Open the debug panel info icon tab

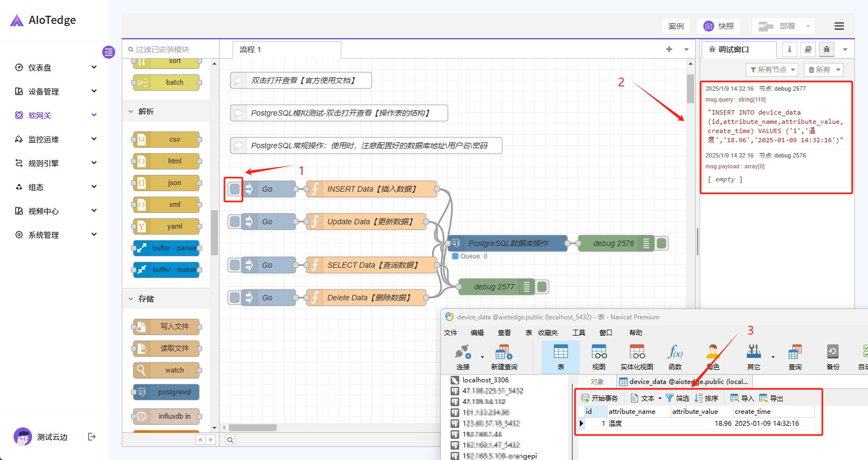point(790,49)
